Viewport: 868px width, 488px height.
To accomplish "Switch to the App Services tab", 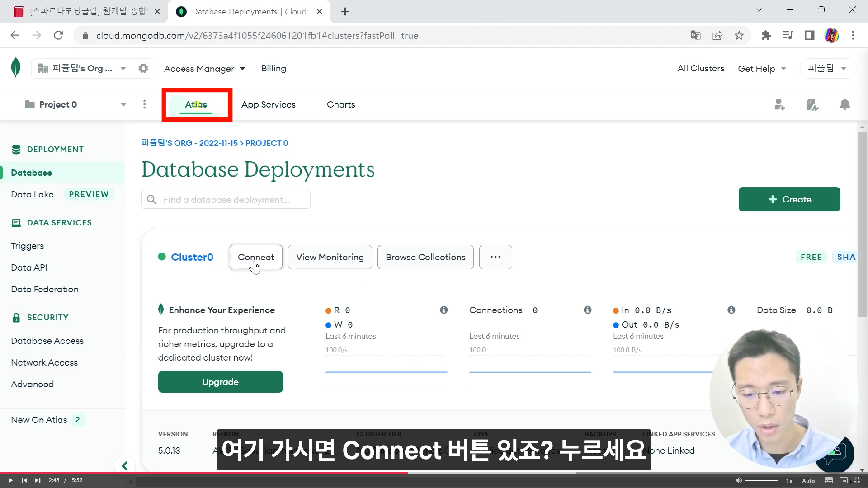I will 269,104.
